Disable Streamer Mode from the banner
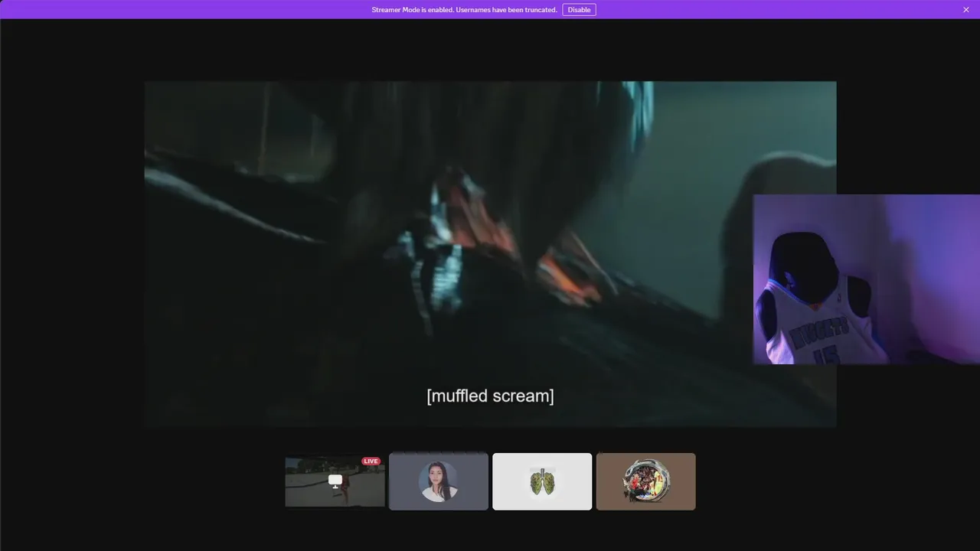 pyautogui.click(x=579, y=10)
